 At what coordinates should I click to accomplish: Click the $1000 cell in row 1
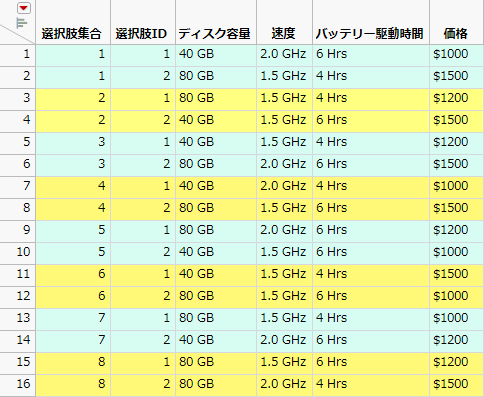pyautogui.click(x=457, y=54)
